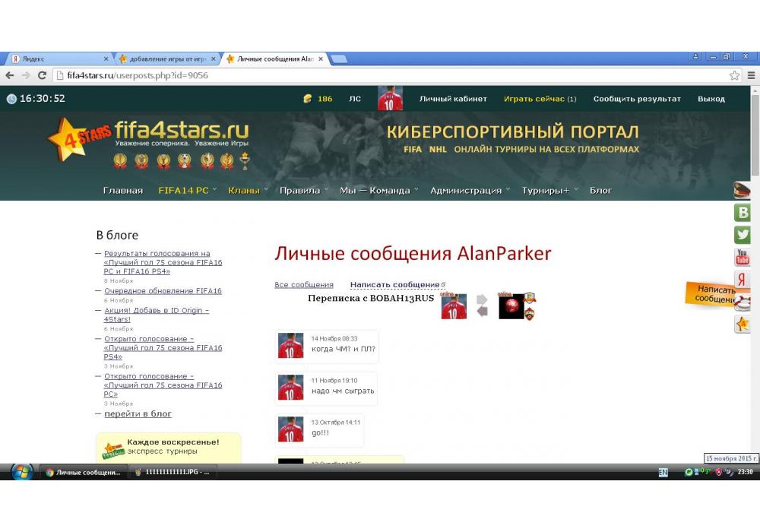Open the Yandex sidebar icon
Image resolution: width=760 pixels, height=532 pixels.
742,280
